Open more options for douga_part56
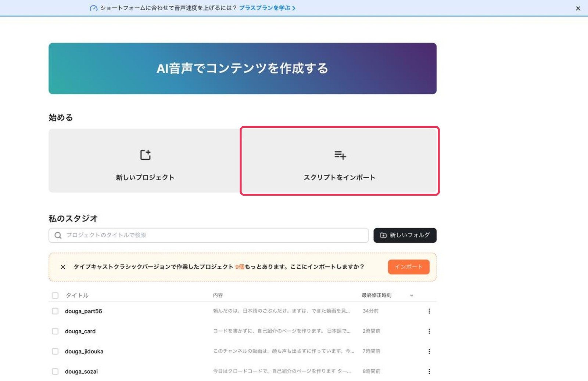Screen dimensions: 588x381 (x=429, y=311)
